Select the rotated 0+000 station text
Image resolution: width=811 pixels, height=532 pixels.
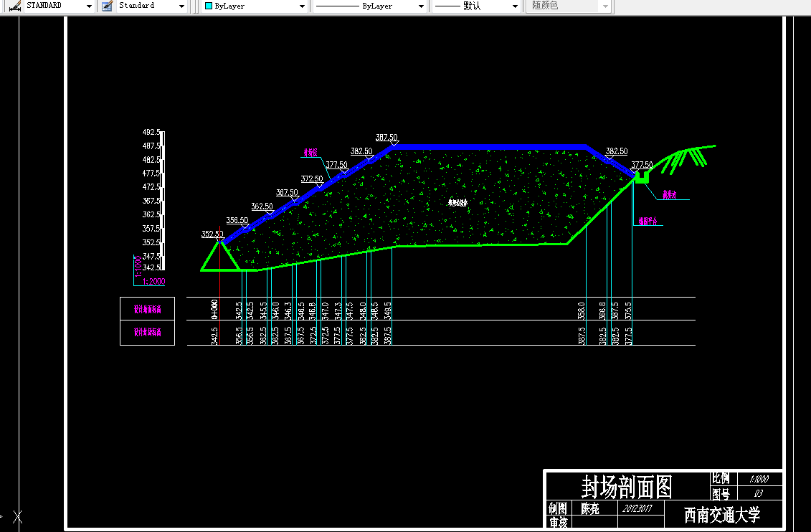coord(214,309)
